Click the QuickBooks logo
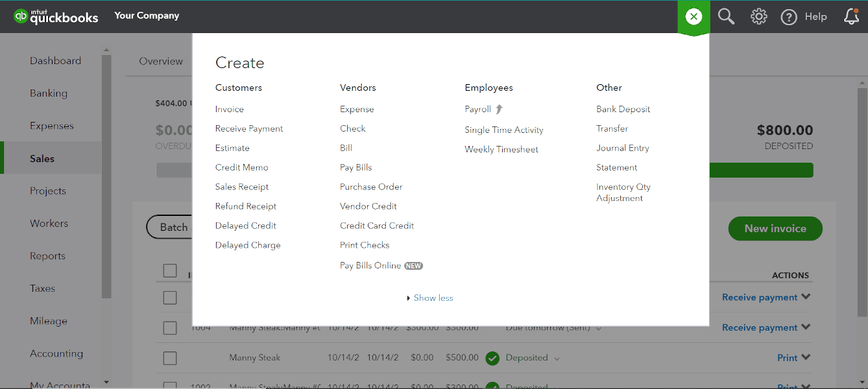 point(56,16)
